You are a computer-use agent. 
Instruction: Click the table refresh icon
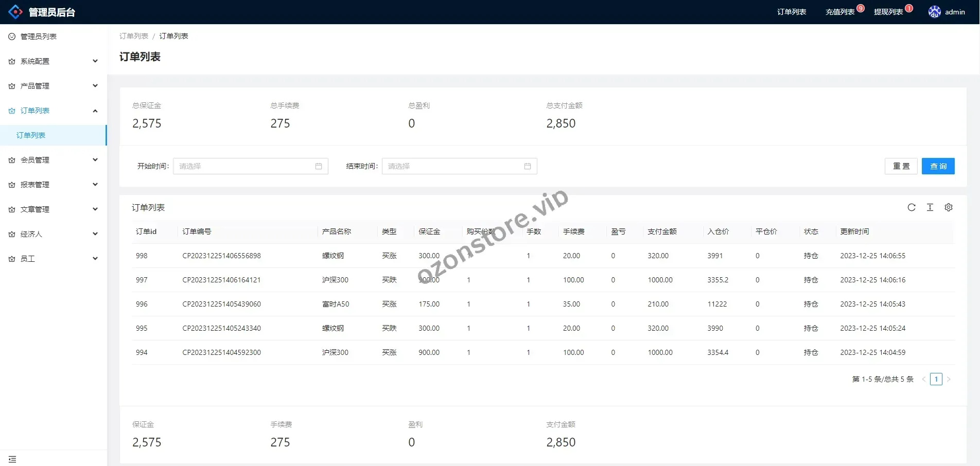click(x=911, y=207)
